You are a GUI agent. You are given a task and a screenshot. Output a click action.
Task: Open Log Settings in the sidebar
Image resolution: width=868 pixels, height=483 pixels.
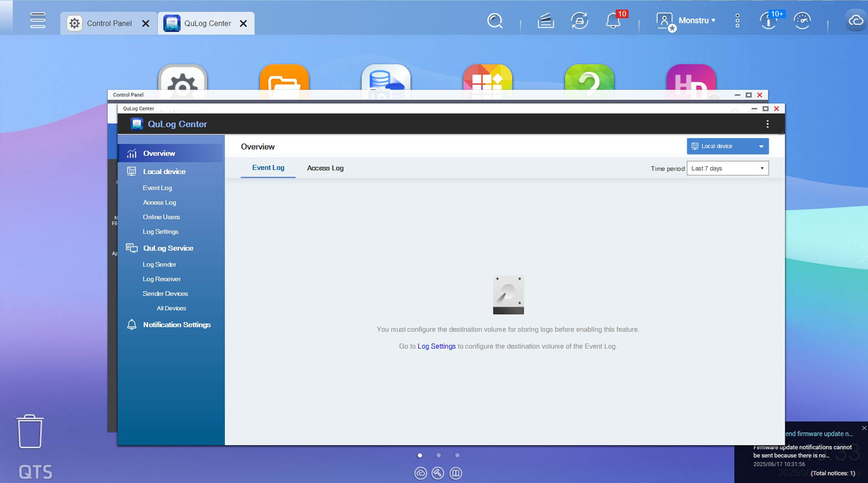160,231
